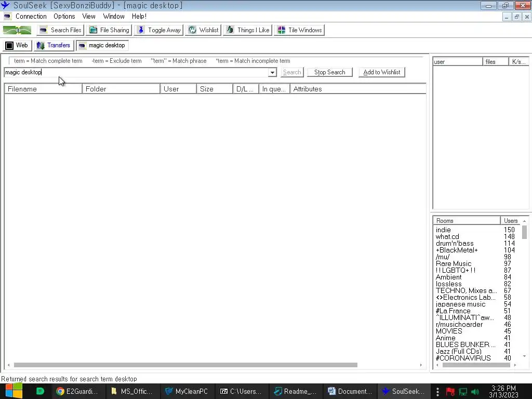532x399 pixels.
Task: Click rooms list scroll down arrow
Action: point(524,356)
